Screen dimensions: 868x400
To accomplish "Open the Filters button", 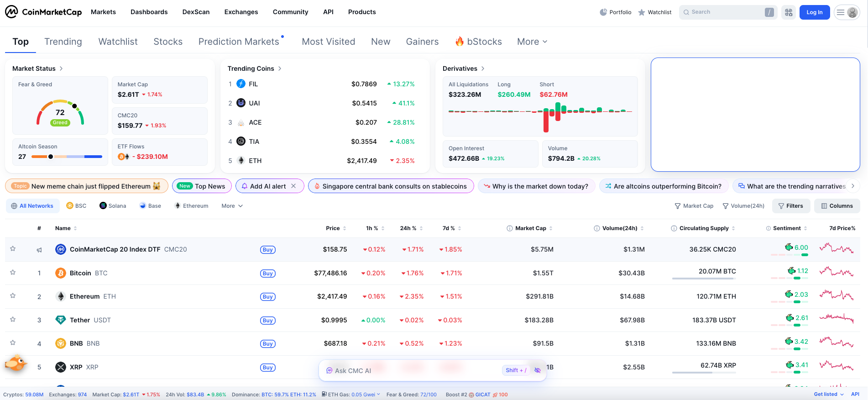I will tap(791, 206).
